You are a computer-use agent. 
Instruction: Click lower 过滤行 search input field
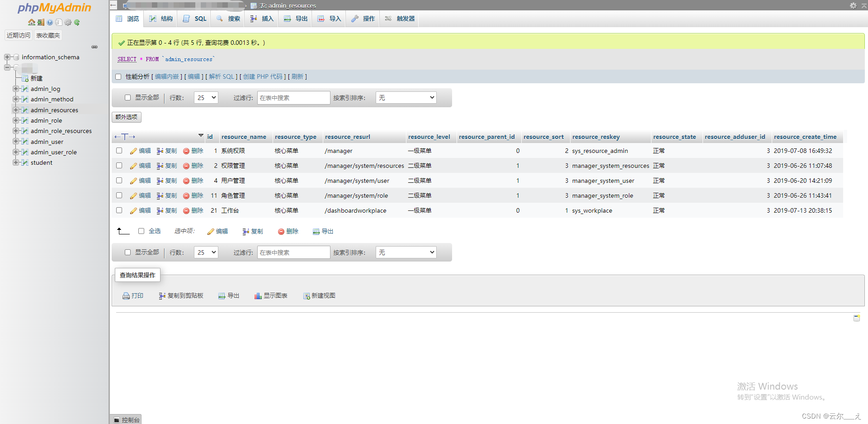click(294, 252)
